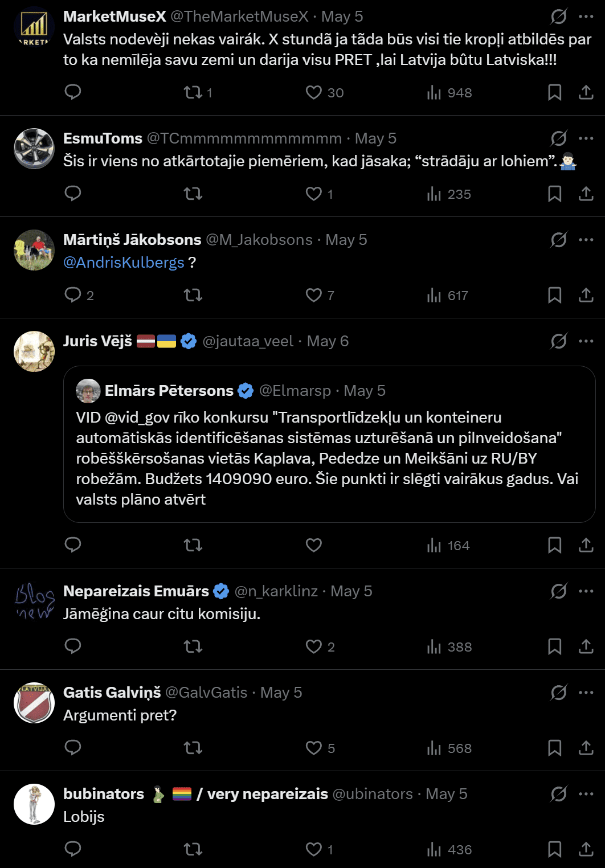
Task: Open Juris Vējš profile avatar
Action: tap(34, 351)
